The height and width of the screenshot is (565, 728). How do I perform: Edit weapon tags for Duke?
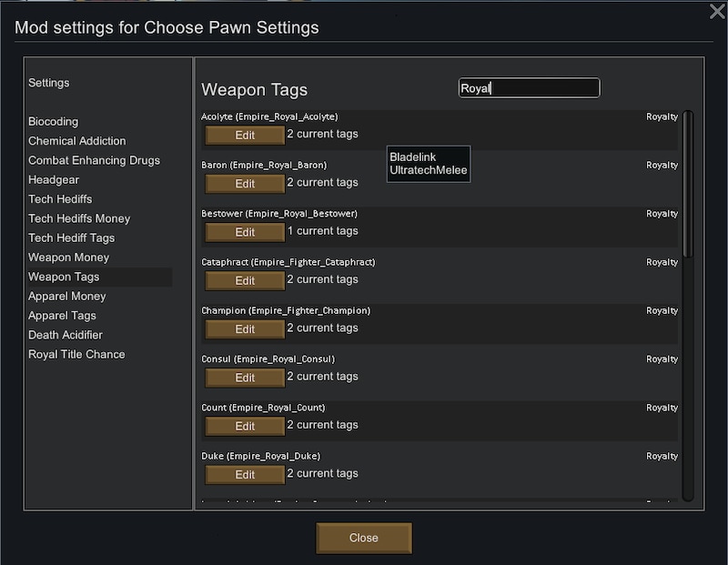coord(245,475)
